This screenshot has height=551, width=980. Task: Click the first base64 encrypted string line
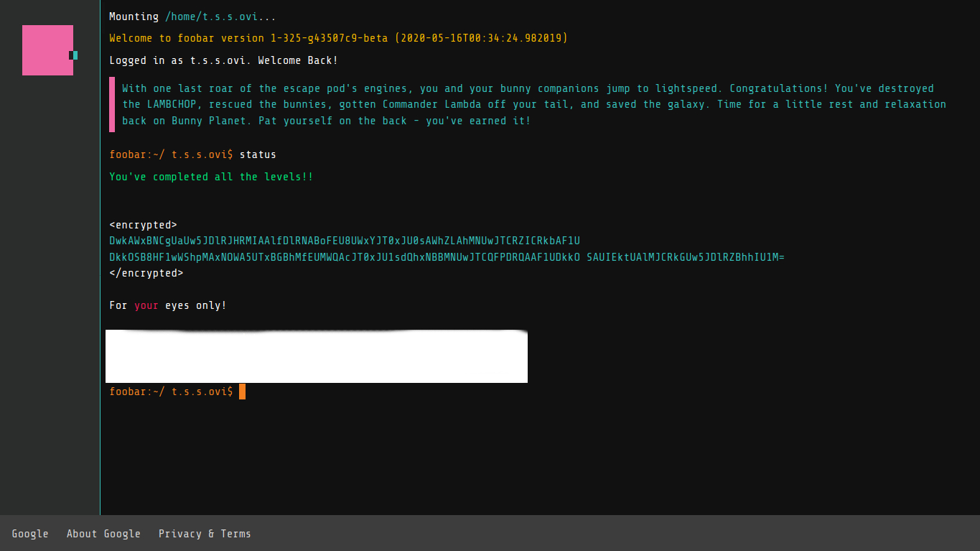click(344, 241)
